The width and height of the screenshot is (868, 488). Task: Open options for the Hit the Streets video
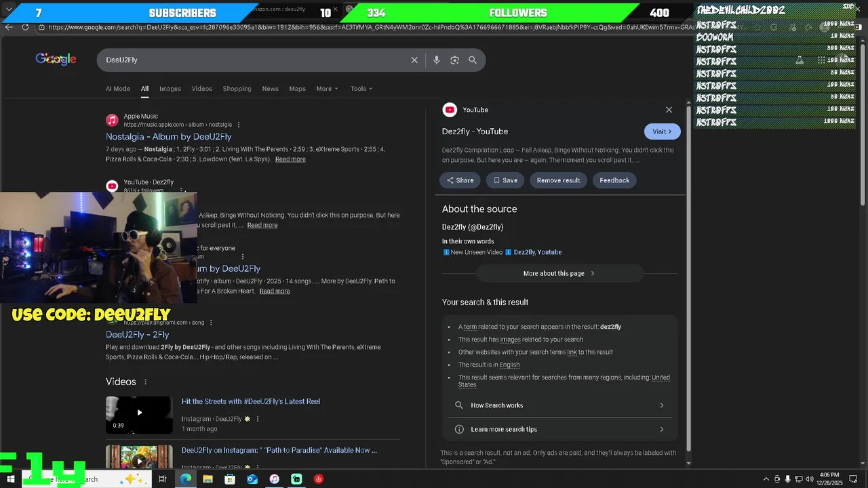(258, 419)
